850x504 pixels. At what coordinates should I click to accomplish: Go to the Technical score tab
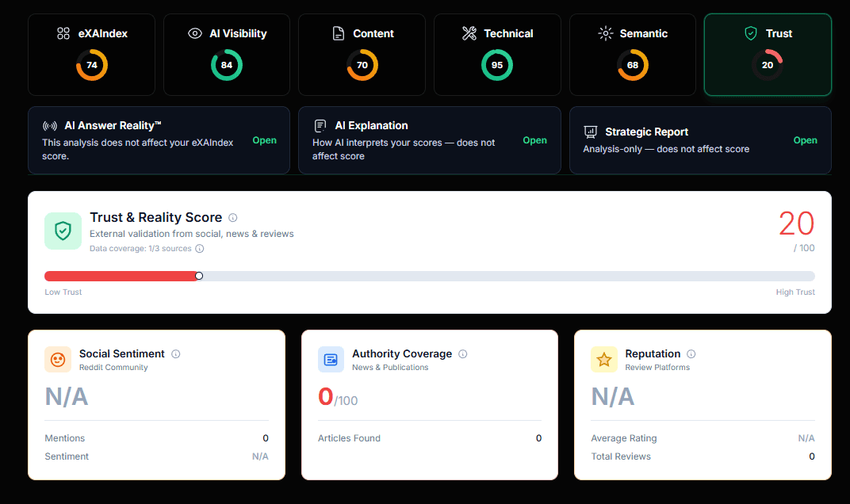point(497,54)
